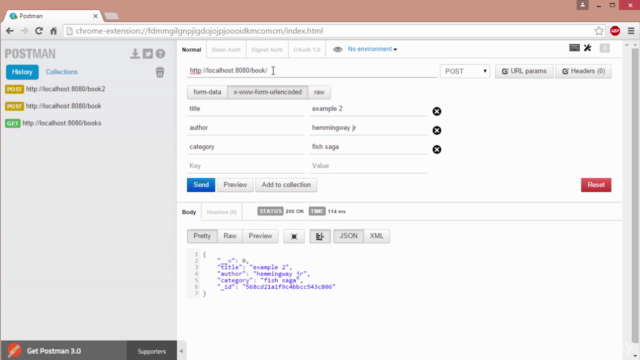This screenshot has width=640, height=360.
Task: Click the 'hemmingway jr' value field
Action: [x=368, y=128]
